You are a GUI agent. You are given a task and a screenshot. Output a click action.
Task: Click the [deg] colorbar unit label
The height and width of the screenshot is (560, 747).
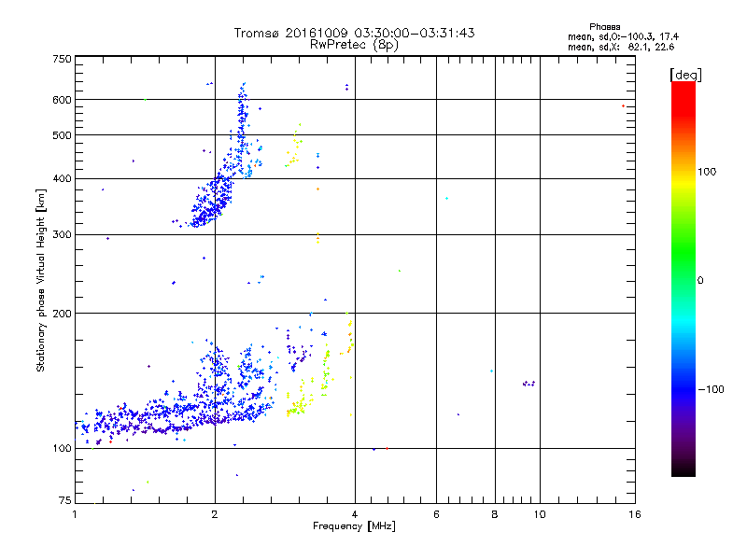click(x=685, y=76)
